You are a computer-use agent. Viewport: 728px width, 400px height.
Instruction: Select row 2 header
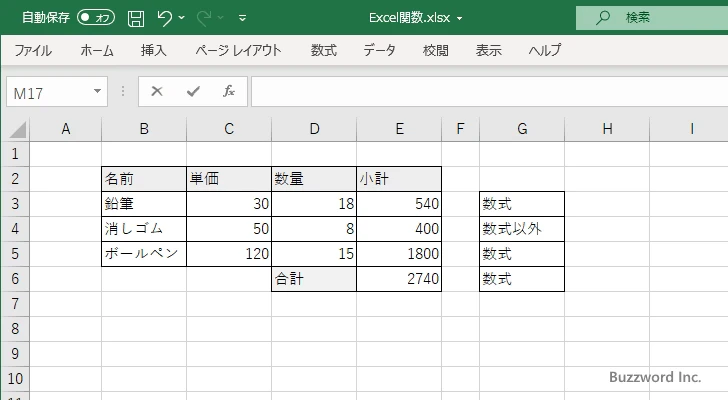tap(15, 179)
